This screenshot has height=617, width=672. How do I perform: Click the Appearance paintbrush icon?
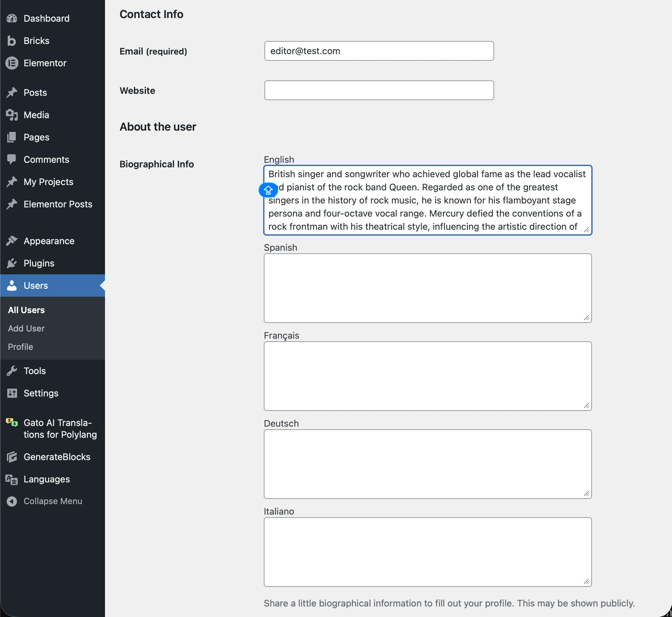point(12,241)
